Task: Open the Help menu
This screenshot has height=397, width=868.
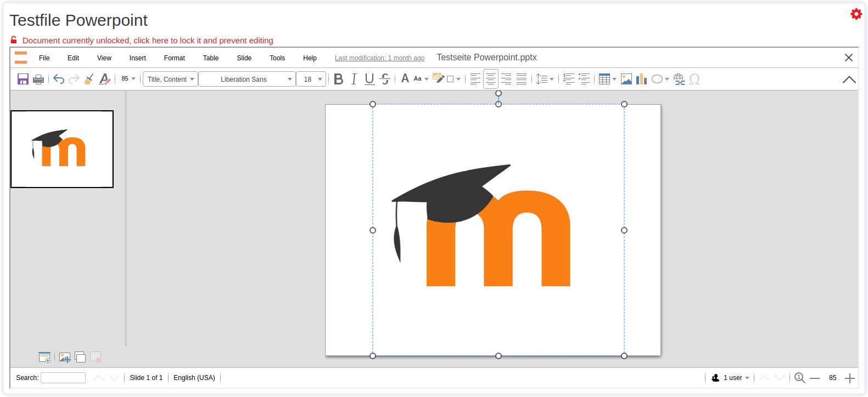Action: (x=310, y=58)
